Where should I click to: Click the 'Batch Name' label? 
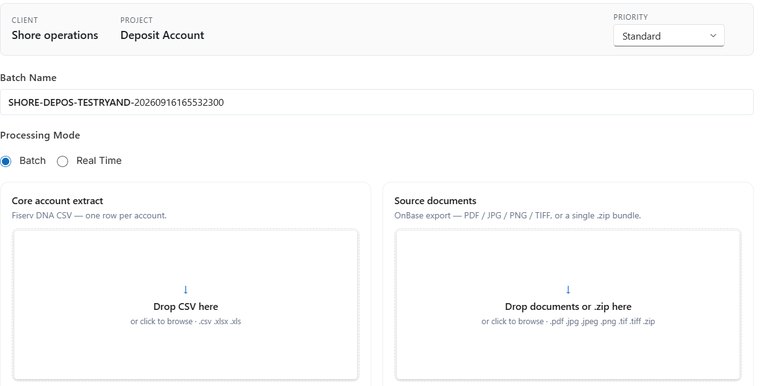28,78
